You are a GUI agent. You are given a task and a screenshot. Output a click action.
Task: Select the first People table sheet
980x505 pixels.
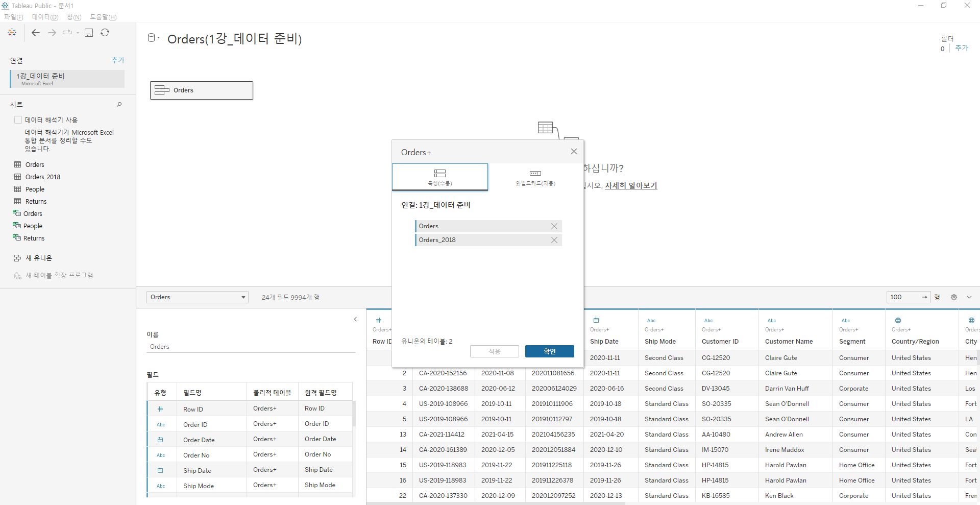pyautogui.click(x=35, y=189)
